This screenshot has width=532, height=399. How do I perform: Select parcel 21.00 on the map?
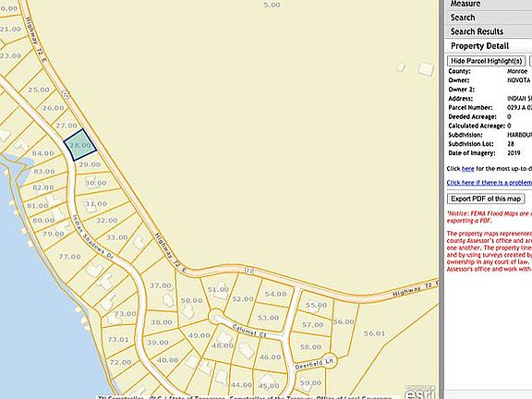10,30
